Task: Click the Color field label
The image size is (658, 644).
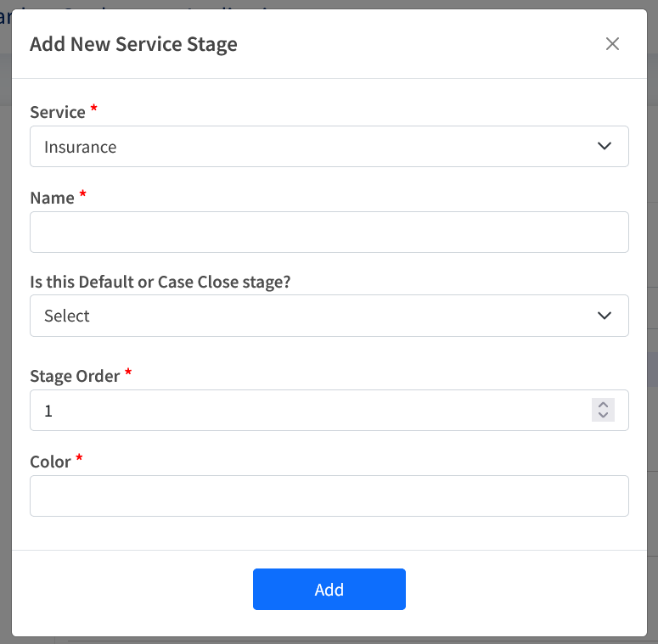Action: (x=50, y=462)
